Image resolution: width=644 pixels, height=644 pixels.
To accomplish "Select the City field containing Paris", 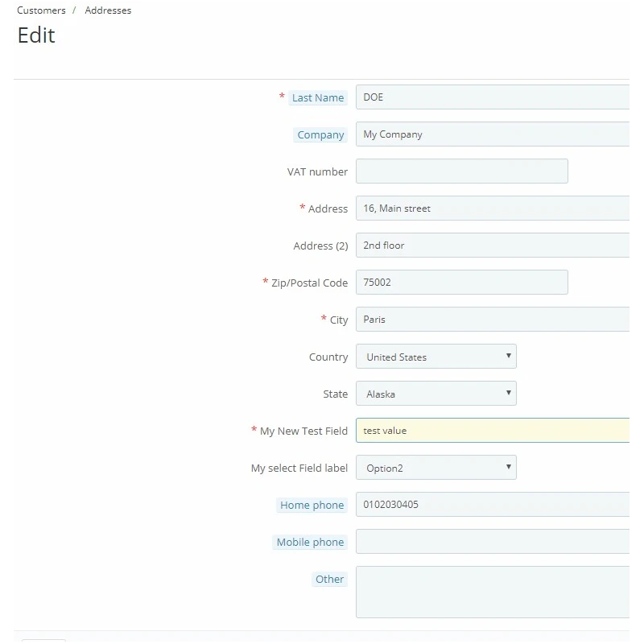I will tap(493, 319).
